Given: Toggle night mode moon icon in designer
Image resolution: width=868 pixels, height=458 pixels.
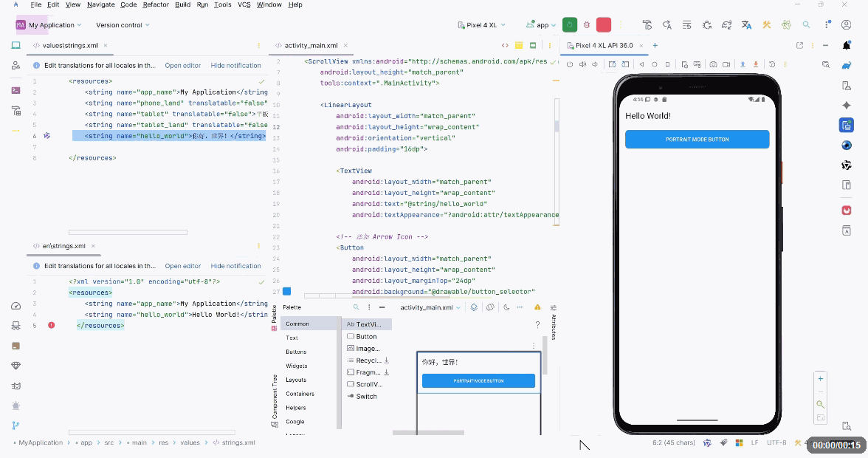Looking at the screenshot, I should [506, 307].
